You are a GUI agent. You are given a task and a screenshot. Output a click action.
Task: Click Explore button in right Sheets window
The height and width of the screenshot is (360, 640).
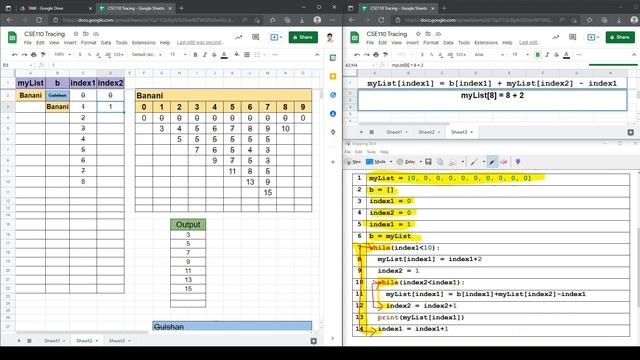pyautogui.click(x=631, y=132)
